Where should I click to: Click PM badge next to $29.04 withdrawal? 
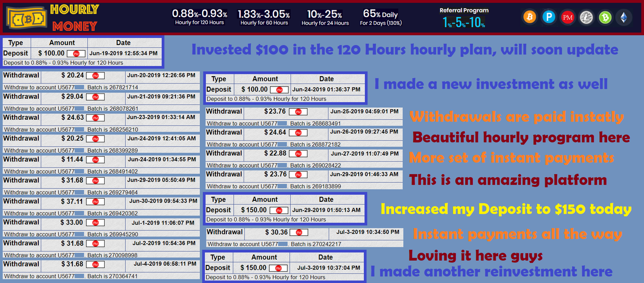coord(95,97)
